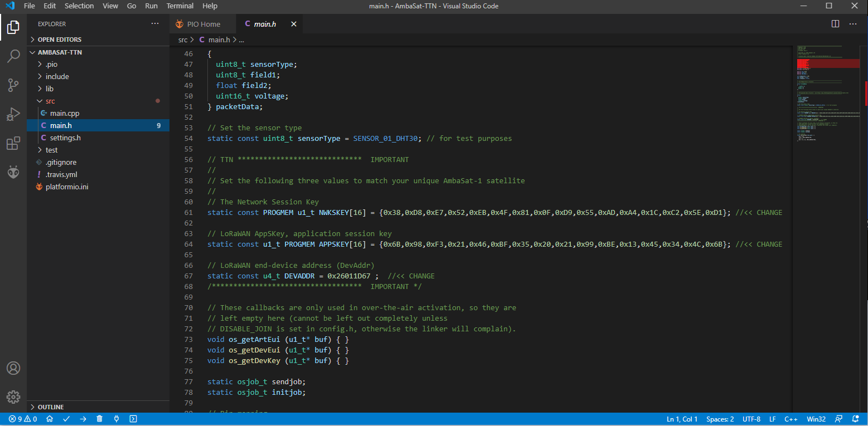Close the main.h editor tab
This screenshot has width=868, height=426.
294,24
